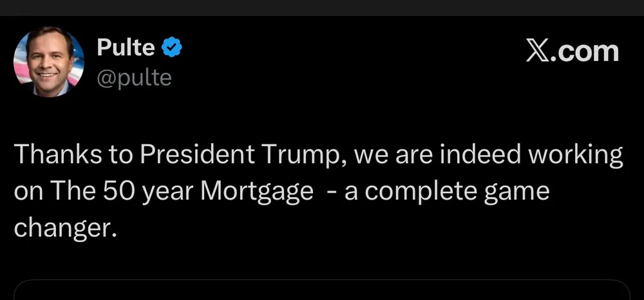Click the dark bar above the tweet

pyautogui.click(x=322, y=8)
